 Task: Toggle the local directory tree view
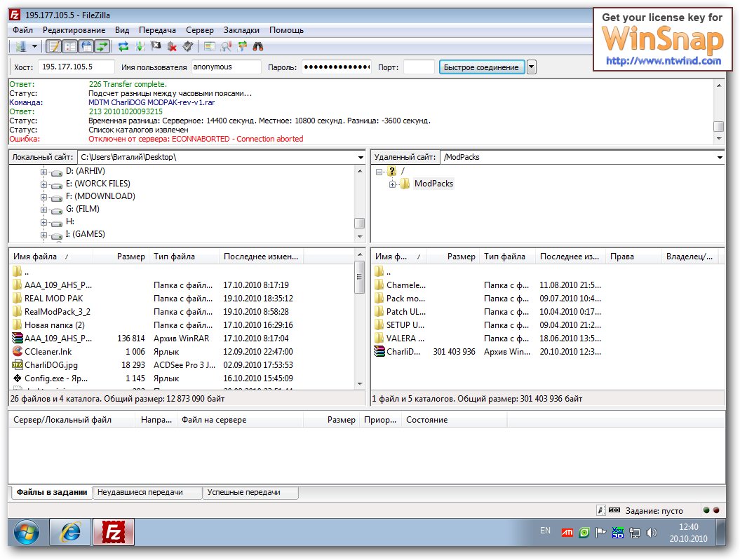(69, 47)
